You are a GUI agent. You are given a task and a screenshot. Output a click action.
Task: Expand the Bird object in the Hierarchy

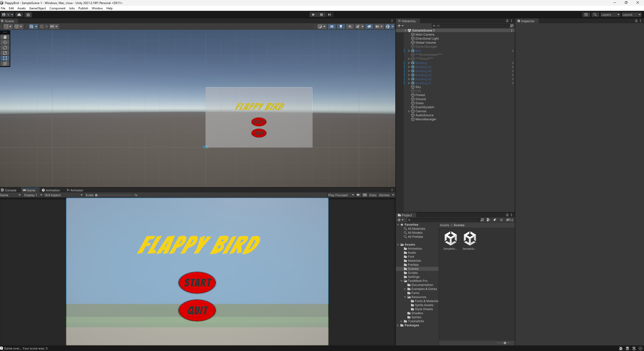pos(409,51)
